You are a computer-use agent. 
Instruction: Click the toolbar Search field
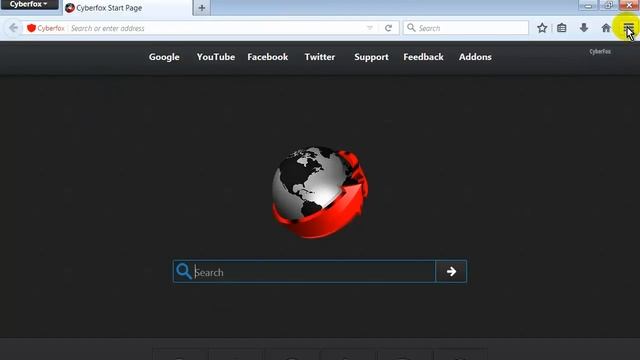(465, 28)
